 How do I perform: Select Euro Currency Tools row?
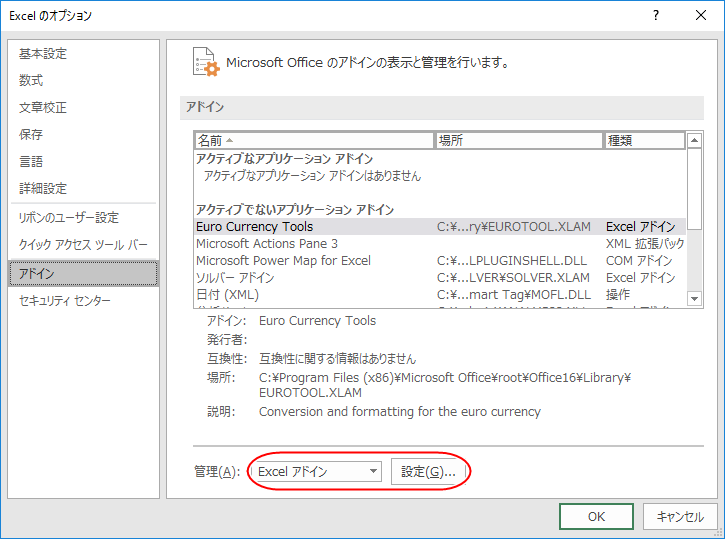[440, 227]
